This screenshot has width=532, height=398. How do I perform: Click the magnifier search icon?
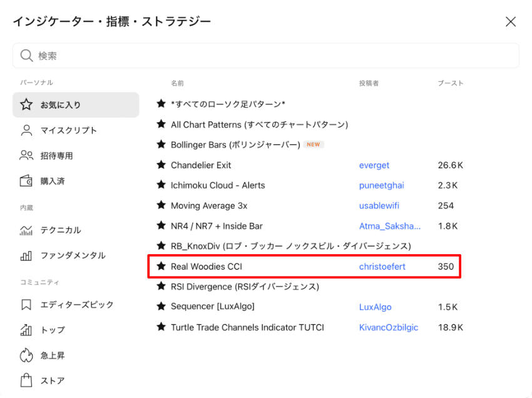pos(26,56)
